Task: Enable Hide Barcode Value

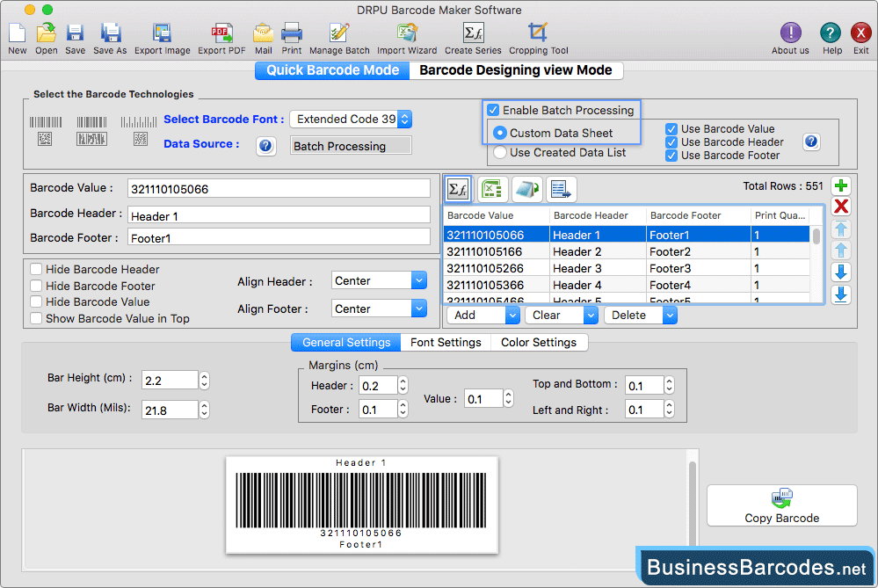Action: [36, 301]
